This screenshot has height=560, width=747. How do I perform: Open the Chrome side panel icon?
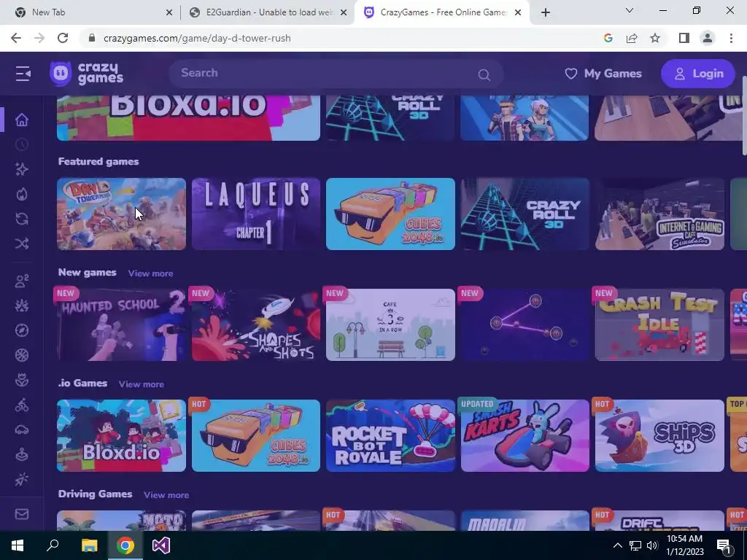(x=684, y=38)
